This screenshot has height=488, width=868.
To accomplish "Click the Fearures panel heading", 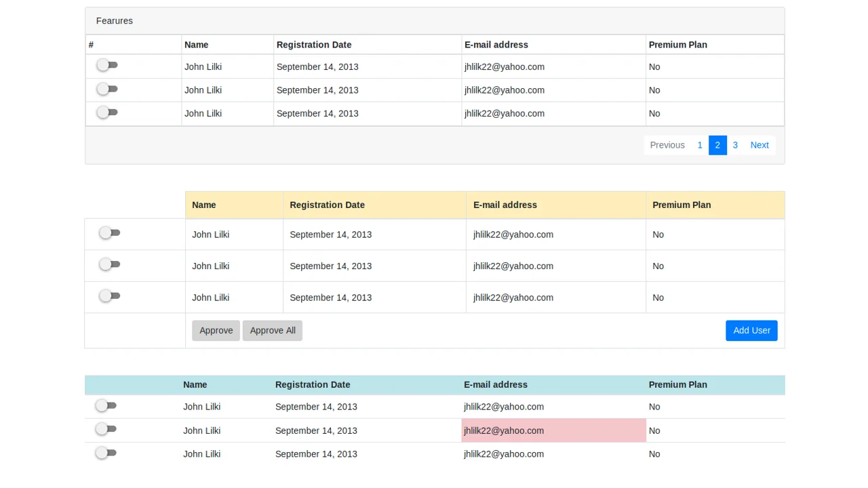I will pyautogui.click(x=115, y=21).
